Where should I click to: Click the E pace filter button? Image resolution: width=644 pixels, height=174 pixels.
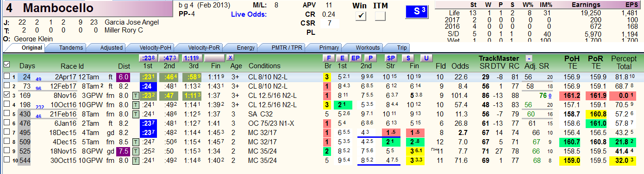342,58
